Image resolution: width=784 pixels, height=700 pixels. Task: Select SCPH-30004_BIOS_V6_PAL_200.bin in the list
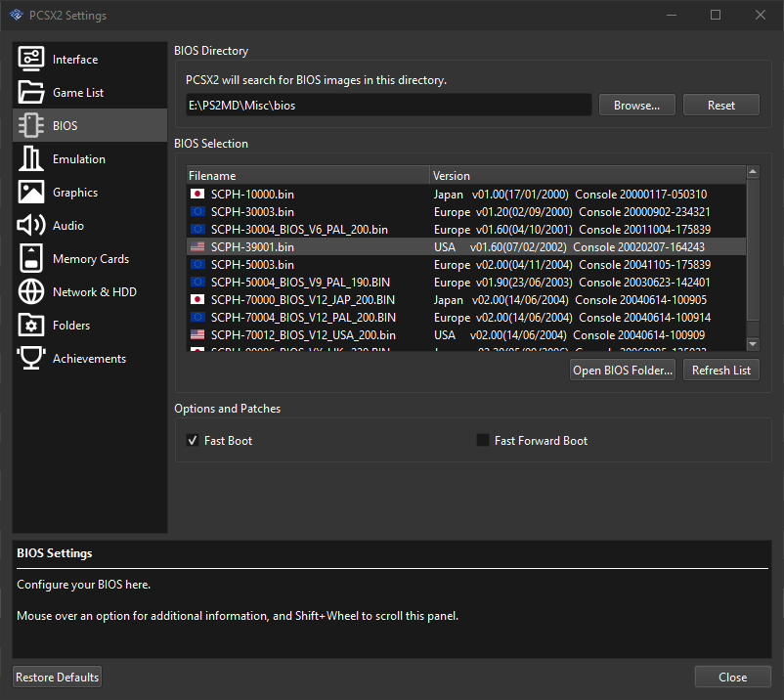466,229
